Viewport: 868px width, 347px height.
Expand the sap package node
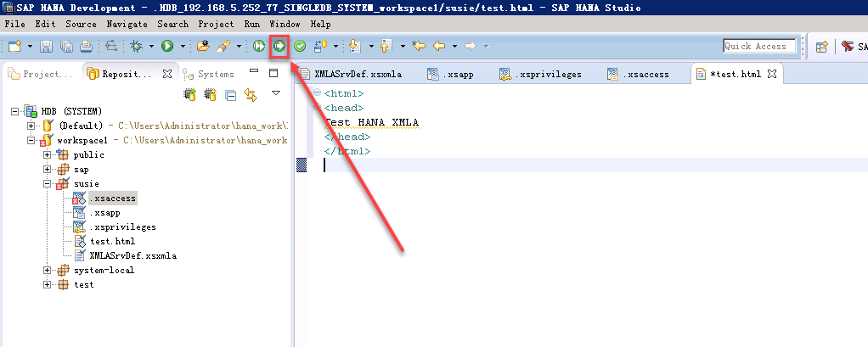(47, 169)
